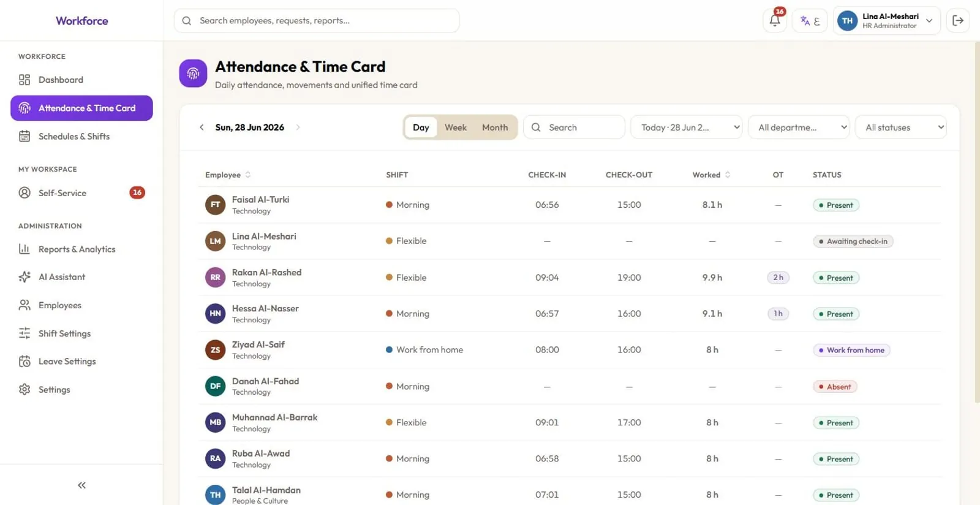Launch the AI Assistant
The width and height of the screenshot is (980, 505).
pyautogui.click(x=81, y=277)
